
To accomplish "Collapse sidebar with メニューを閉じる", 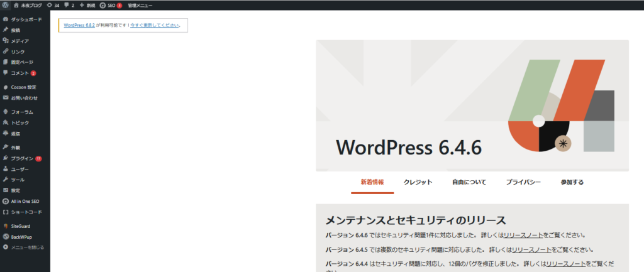I will click(x=24, y=248).
